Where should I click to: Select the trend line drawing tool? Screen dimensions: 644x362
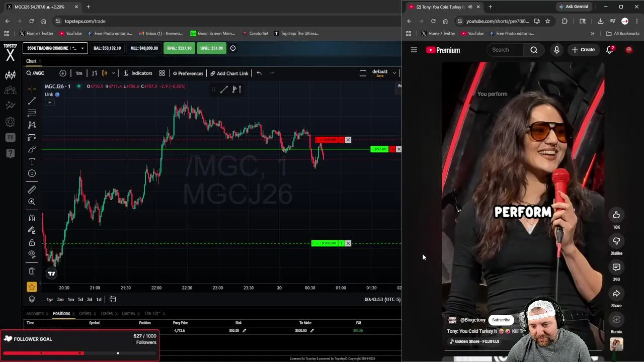[x=32, y=101]
